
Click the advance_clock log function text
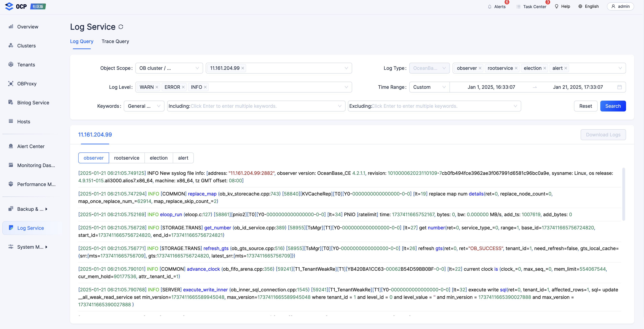[x=203, y=269]
